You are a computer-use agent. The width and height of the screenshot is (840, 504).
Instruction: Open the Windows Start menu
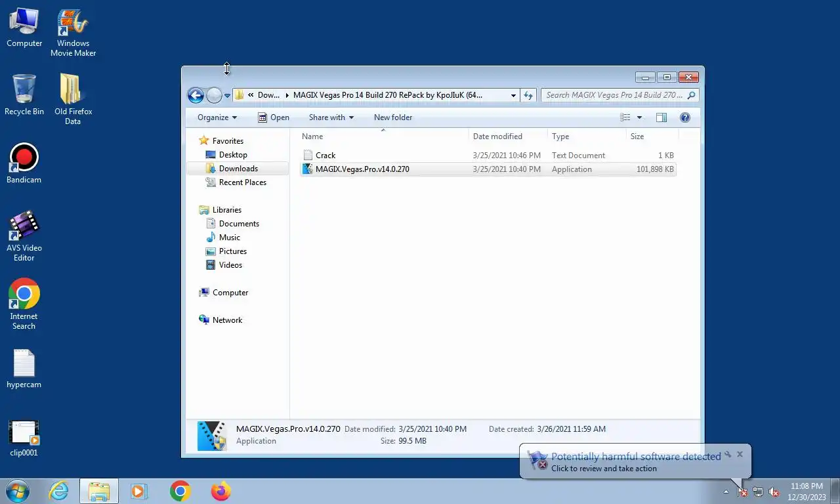pos(18,491)
